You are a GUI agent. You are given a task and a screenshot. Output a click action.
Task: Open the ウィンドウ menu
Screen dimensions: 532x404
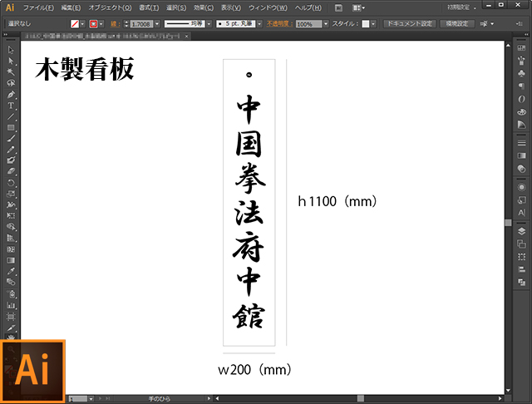pyautogui.click(x=268, y=7)
